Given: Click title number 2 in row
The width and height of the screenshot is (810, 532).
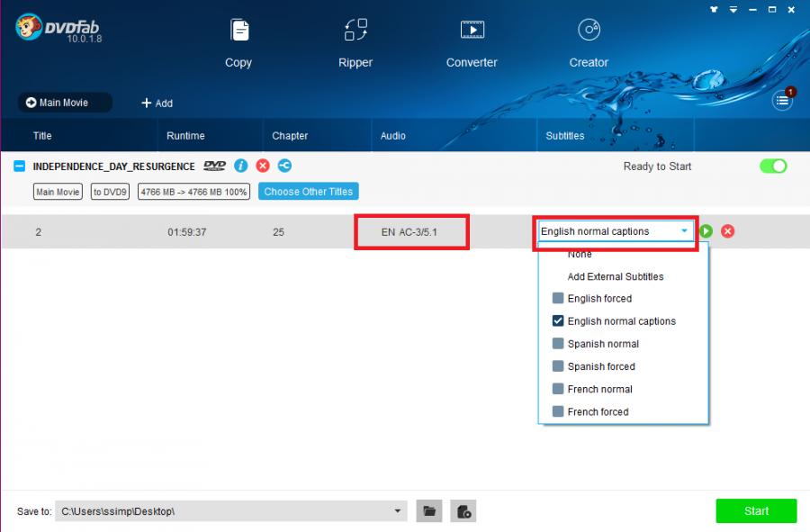Looking at the screenshot, I should point(38,232).
